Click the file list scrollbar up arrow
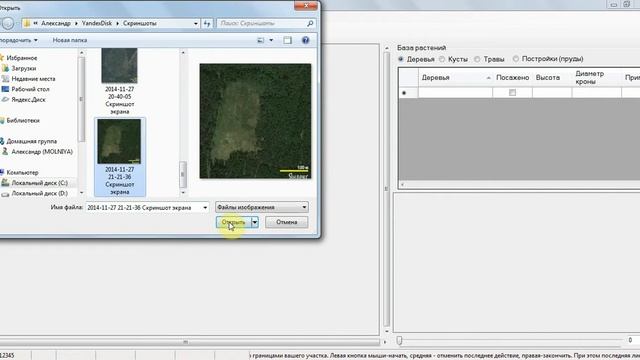 183,53
